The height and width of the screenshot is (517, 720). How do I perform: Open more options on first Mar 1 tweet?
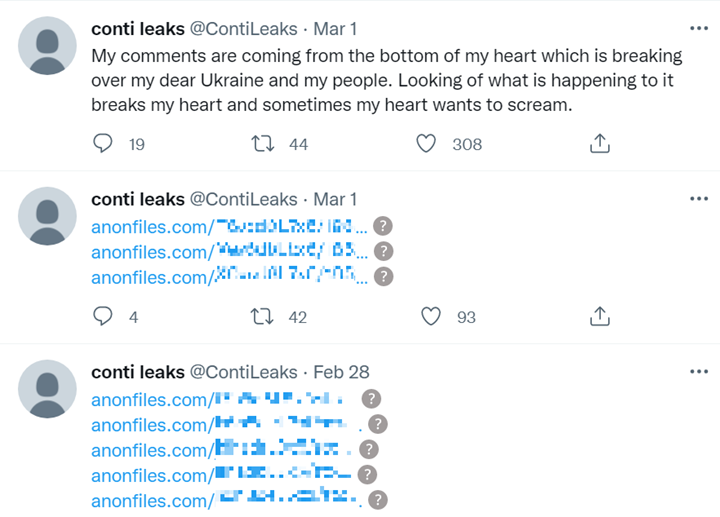699,28
